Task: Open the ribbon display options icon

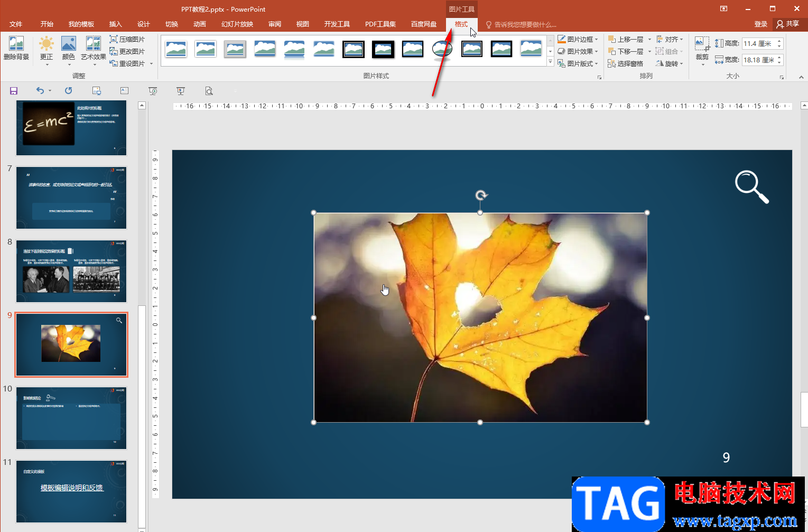Action: pos(724,8)
